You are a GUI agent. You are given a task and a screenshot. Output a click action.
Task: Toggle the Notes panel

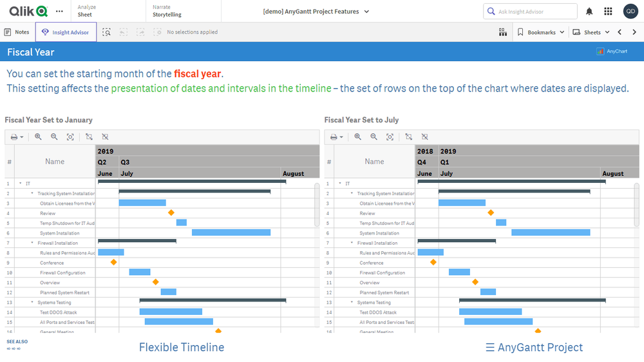click(17, 32)
